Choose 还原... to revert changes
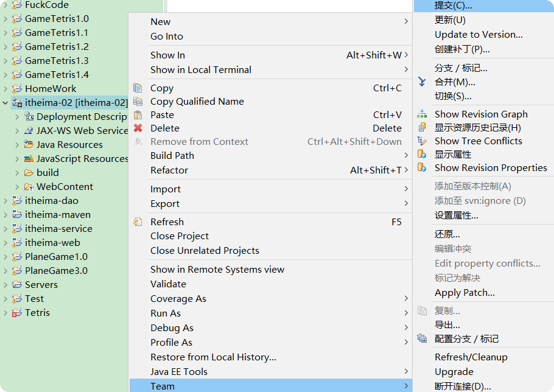The height and width of the screenshot is (392, 554). tap(484, 234)
